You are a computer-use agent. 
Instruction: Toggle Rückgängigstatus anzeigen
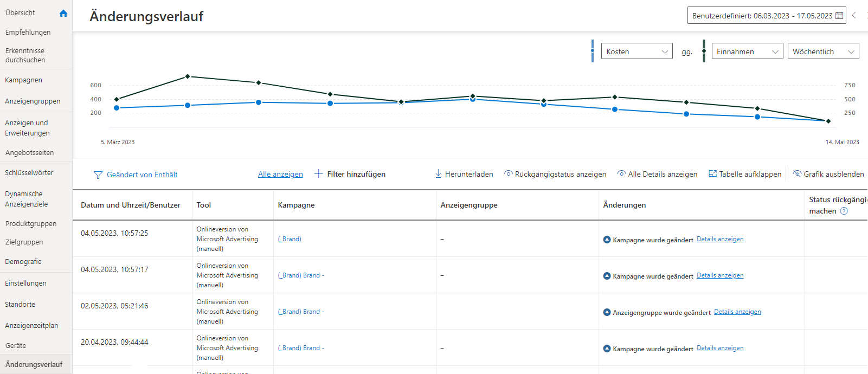[555, 174]
